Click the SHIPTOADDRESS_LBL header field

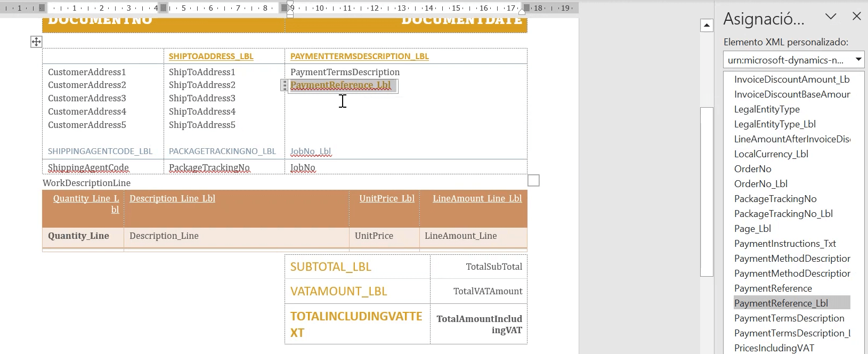[211, 57]
